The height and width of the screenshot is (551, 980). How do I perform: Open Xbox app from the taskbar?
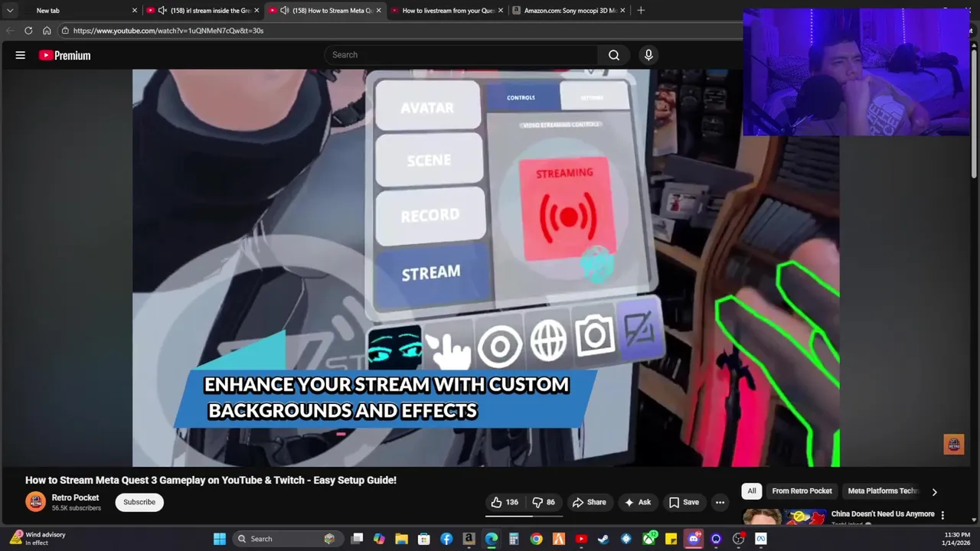(648, 539)
